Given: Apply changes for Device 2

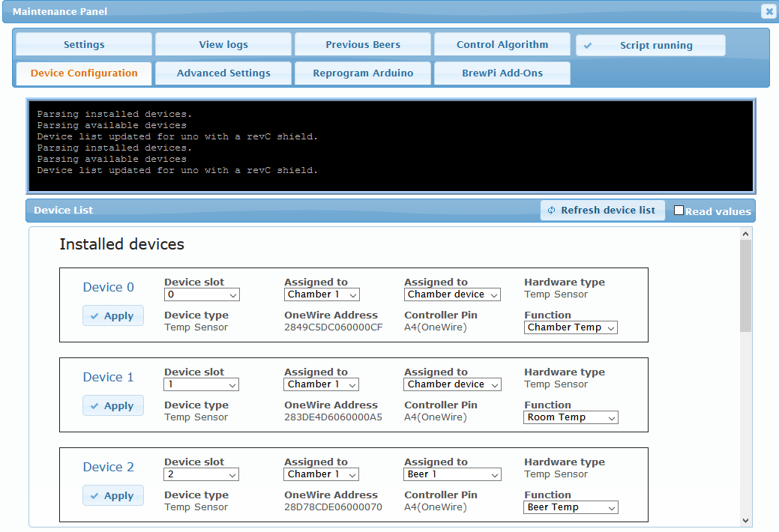Looking at the screenshot, I should coord(113,495).
